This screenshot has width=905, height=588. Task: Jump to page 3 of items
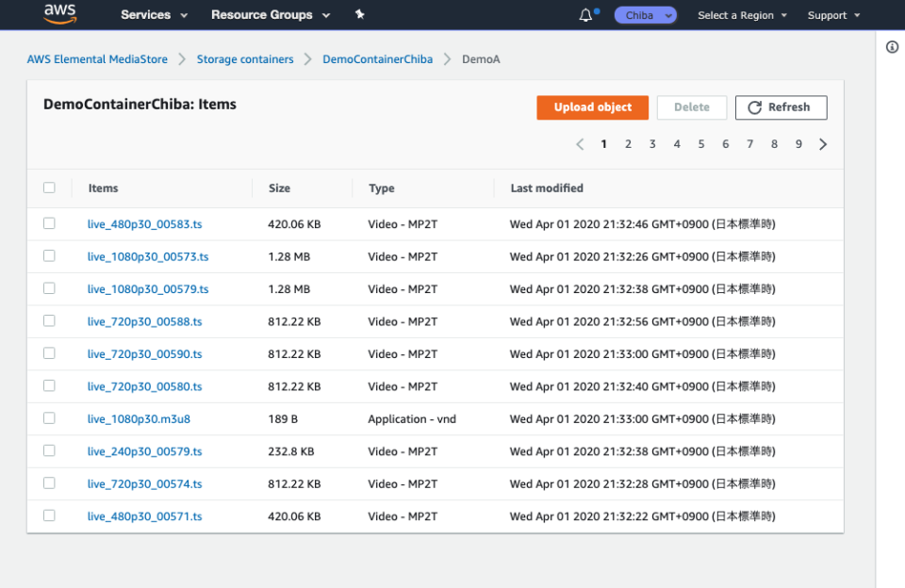[652, 144]
